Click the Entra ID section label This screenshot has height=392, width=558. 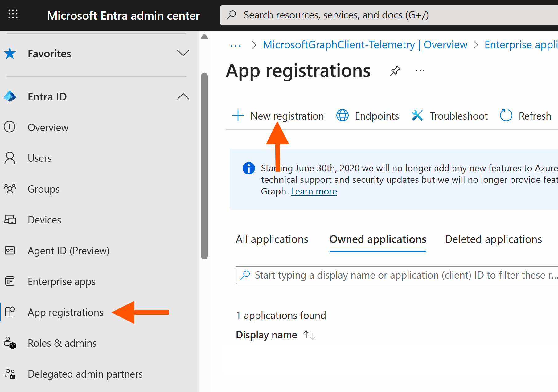47,97
